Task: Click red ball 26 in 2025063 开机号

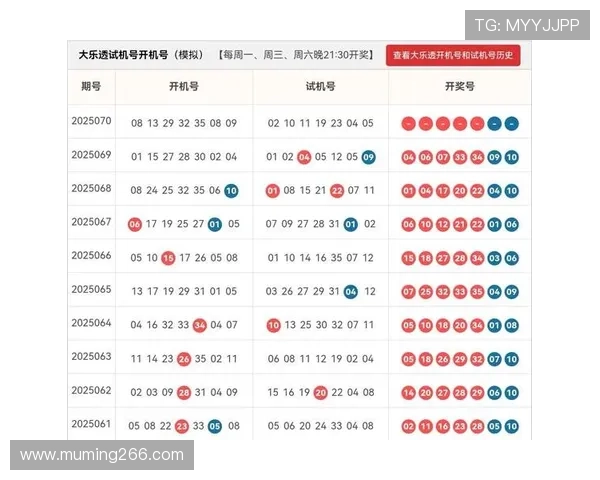Action: (x=184, y=359)
